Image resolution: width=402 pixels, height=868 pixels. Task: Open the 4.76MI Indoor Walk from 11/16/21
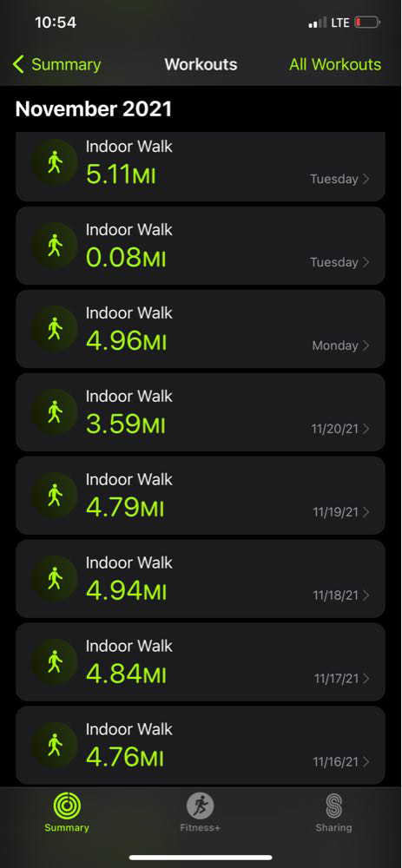point(201,745)
